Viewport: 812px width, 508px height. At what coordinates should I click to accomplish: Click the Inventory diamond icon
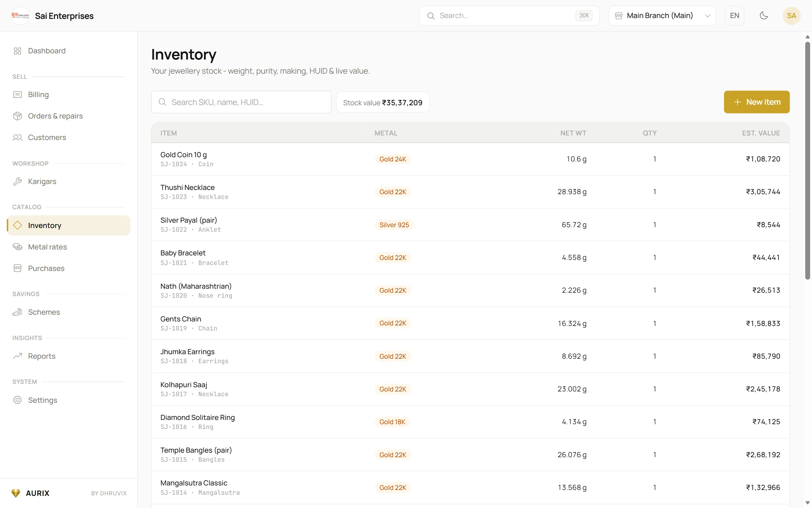pyautogui.click(x=17, y=225)
